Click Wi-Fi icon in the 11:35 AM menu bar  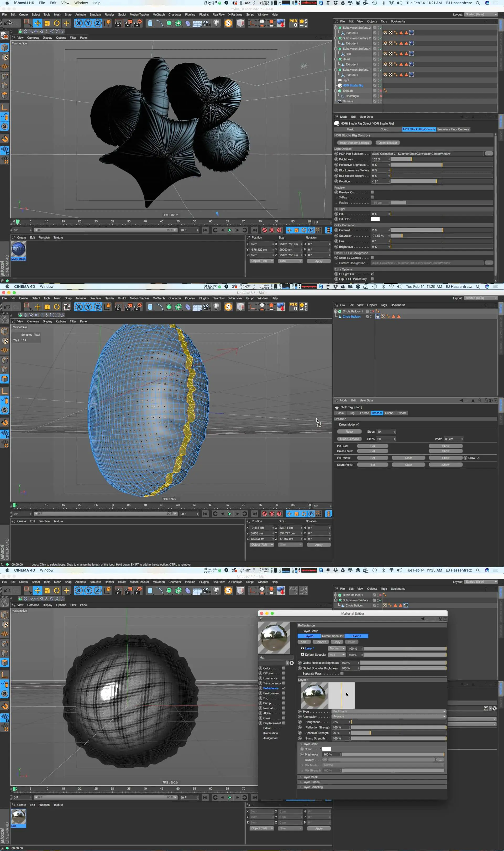[x=391, y=570]
